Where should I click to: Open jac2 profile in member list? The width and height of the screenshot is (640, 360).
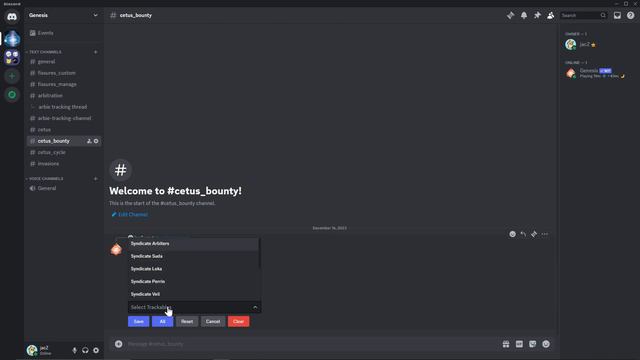pos(599,44)
